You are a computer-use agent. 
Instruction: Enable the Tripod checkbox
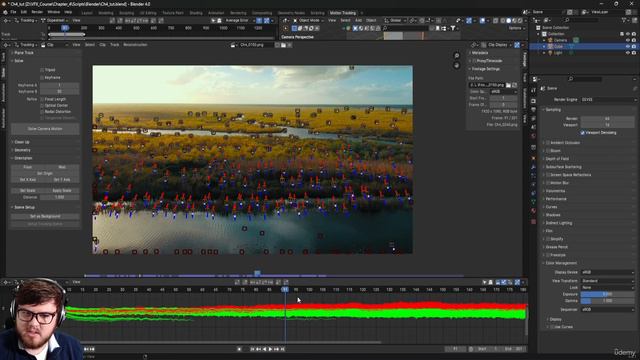[x=42, y=70]
